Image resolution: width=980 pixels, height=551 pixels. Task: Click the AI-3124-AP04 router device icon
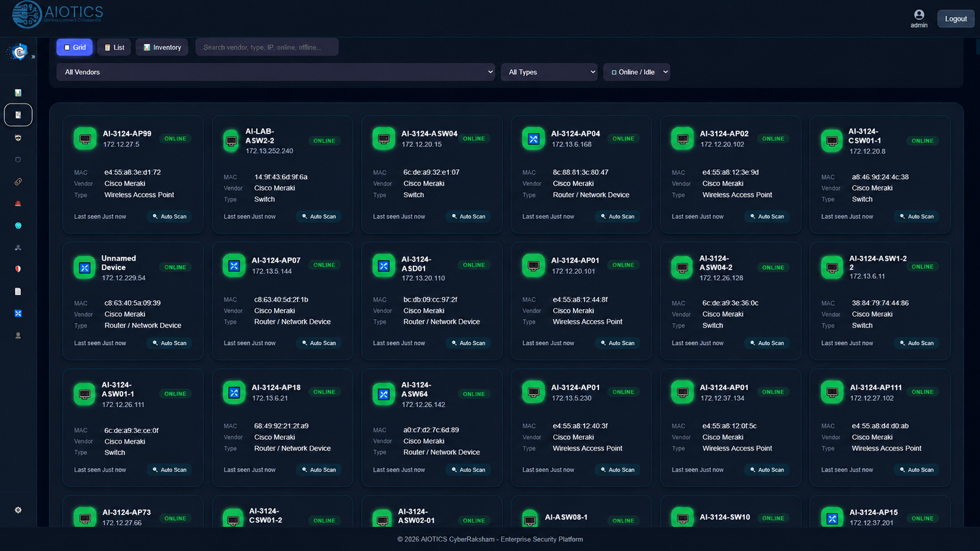point(533,139)
